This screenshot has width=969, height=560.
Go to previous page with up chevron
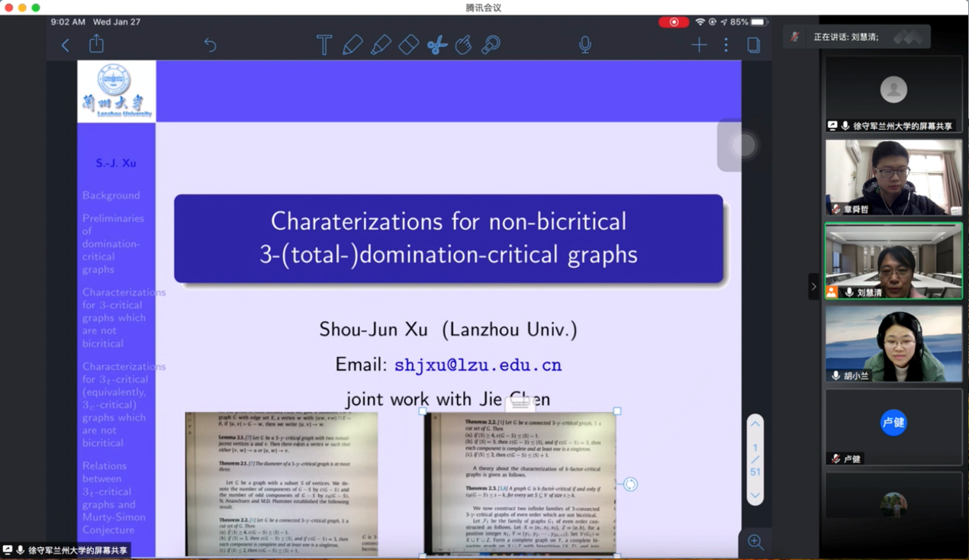(755, 424)
